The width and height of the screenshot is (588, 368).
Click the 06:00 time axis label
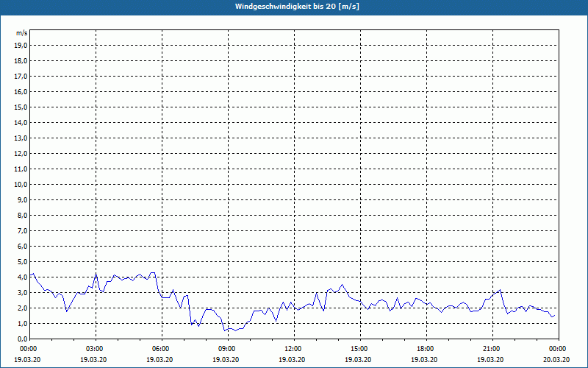pyautogui.click(x=162, y=349)
